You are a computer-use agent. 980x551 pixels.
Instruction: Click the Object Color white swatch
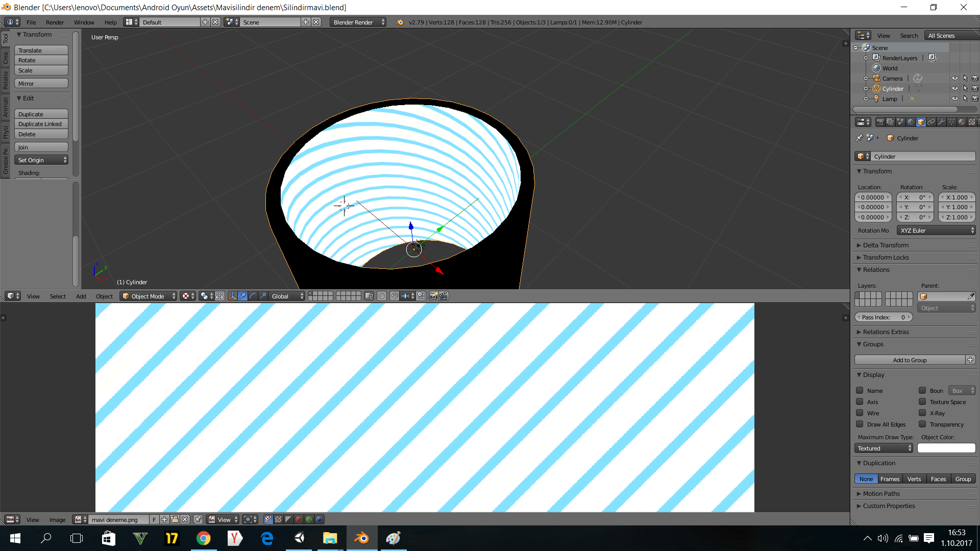point(946,448)
